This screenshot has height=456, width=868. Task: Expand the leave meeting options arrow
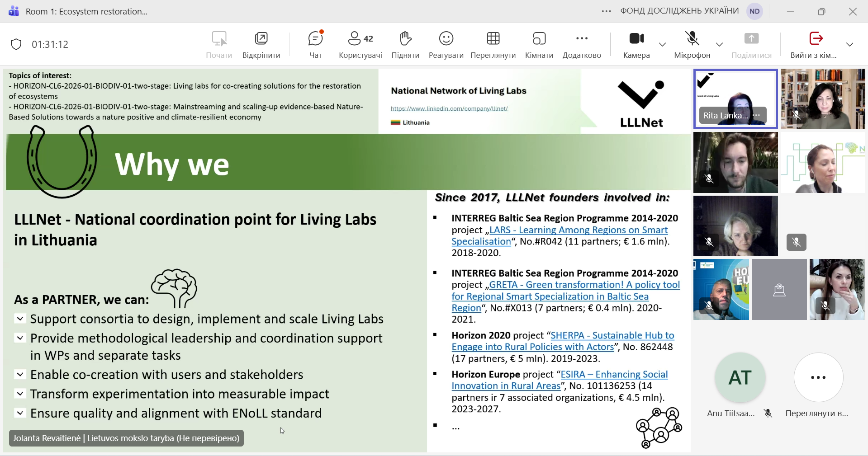(849, 44)
